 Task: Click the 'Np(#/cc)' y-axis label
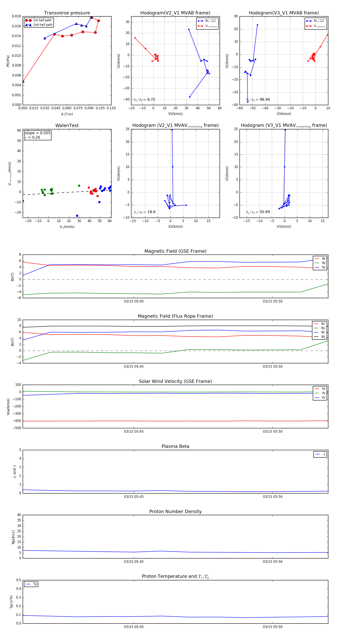coord(13,537)
